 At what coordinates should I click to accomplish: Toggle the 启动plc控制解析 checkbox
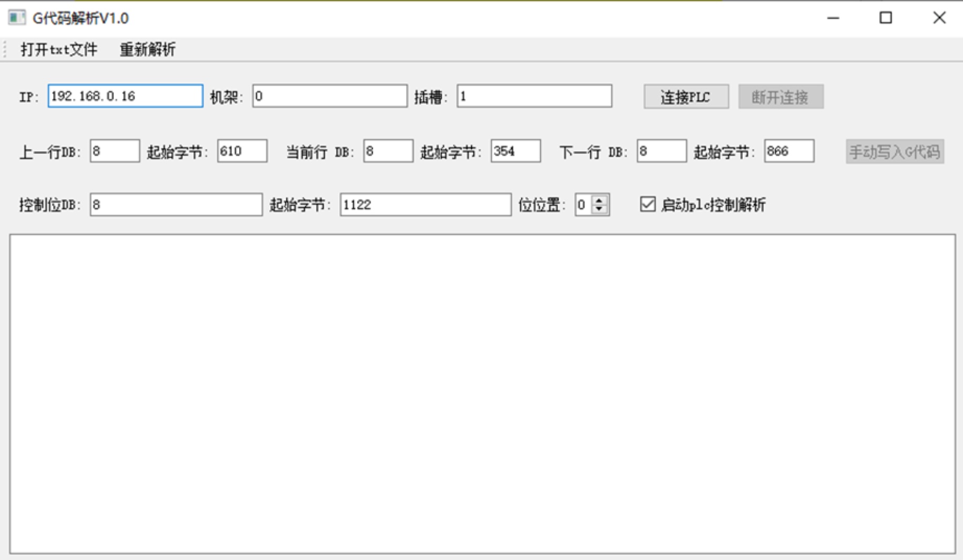tap(648, 204)
